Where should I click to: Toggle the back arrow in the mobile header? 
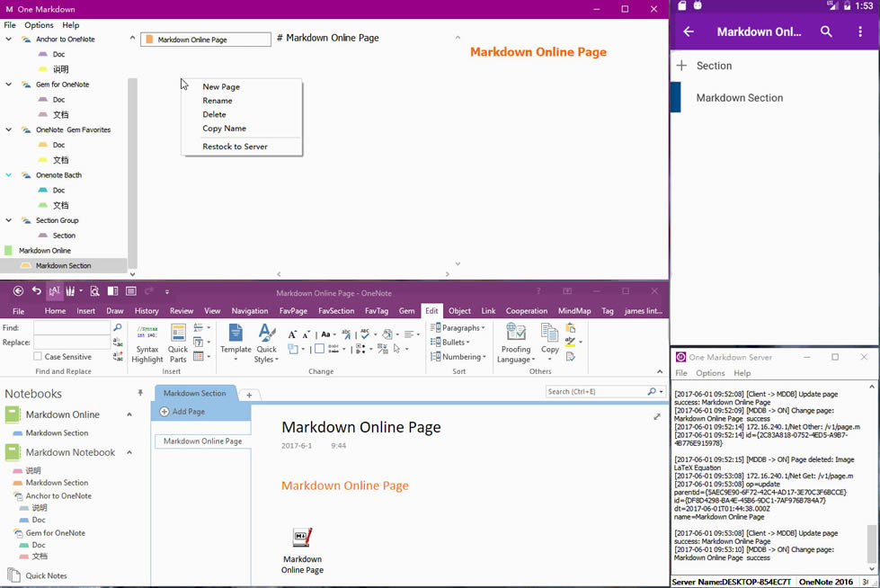689,31
